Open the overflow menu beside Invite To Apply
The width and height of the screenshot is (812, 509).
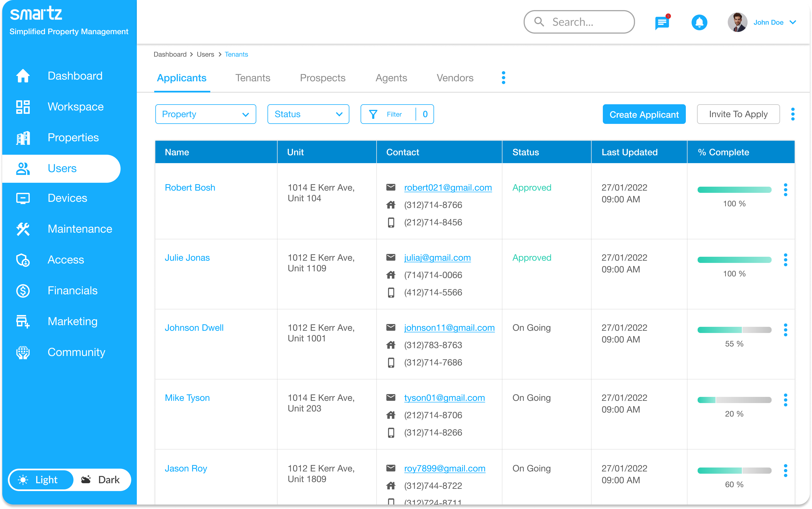(793, 114)
